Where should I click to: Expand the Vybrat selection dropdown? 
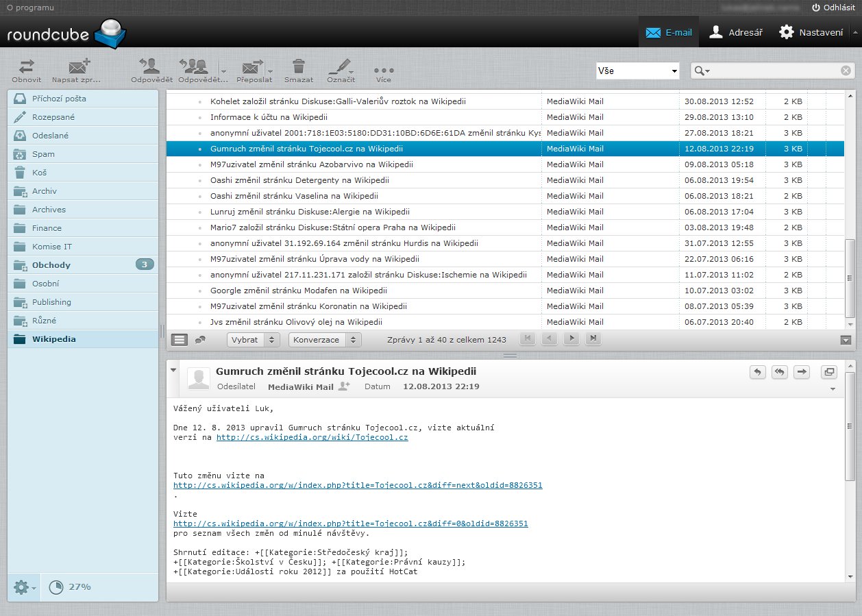pyautogui.click(x=253, y=339)
